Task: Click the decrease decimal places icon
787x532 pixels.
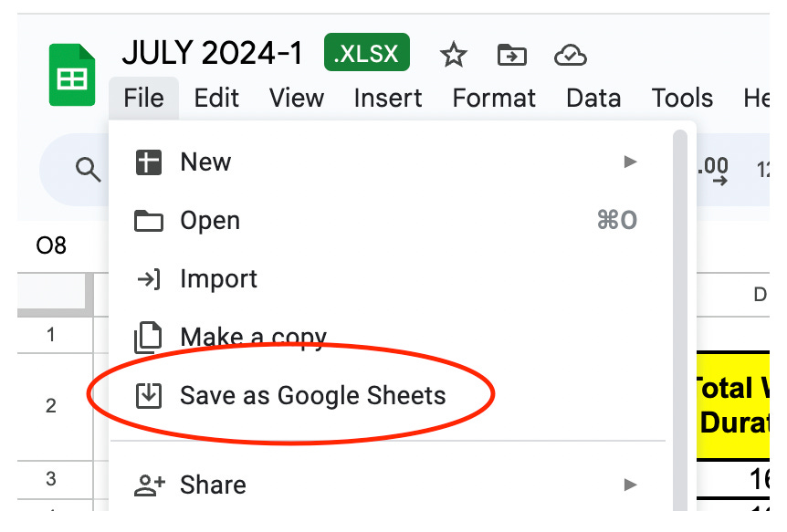Action: pos(711,170)
